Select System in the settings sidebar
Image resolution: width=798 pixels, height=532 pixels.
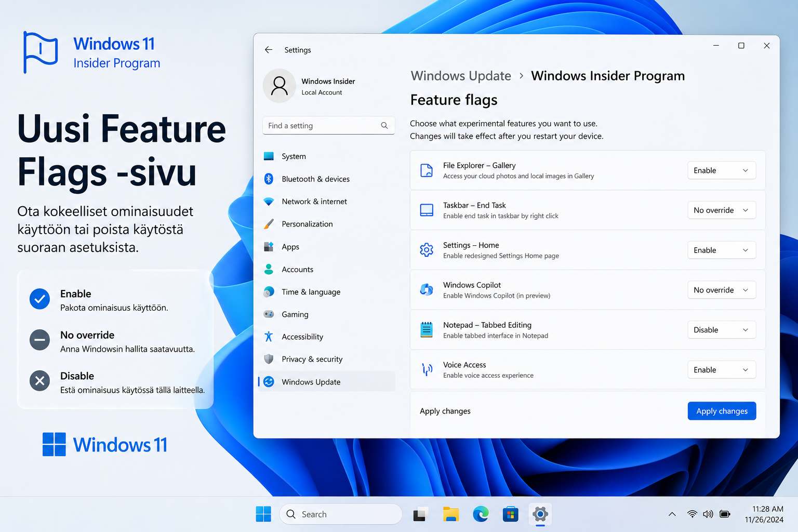pyautogui.click(x=327, y=156)
